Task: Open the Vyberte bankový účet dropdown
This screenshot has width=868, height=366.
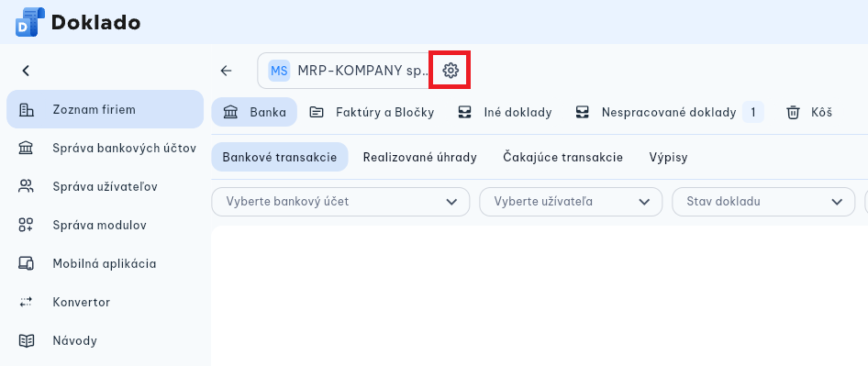Action: tap(340, 202)
